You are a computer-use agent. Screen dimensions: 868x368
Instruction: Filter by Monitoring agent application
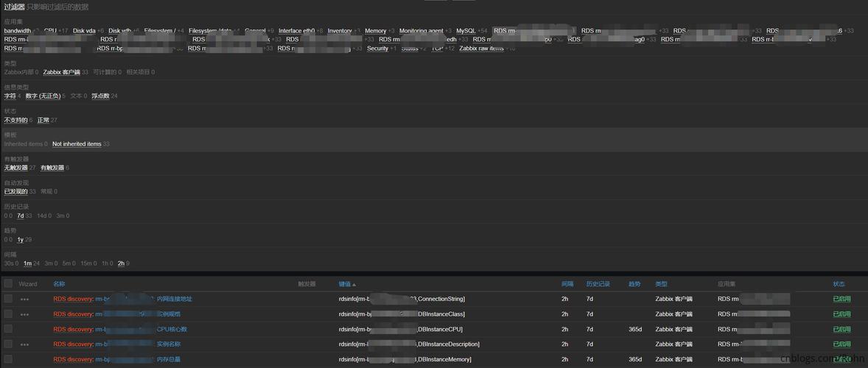click(421, 31)
